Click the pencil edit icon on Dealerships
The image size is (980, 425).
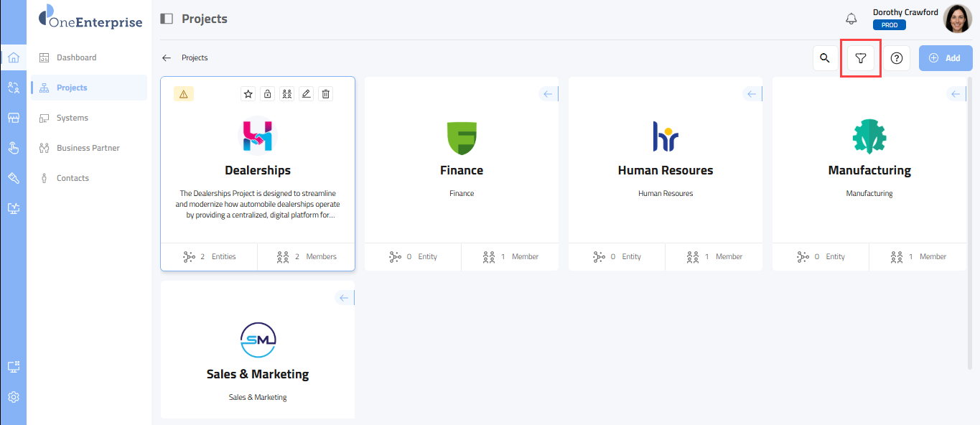(x=306, y=94)
